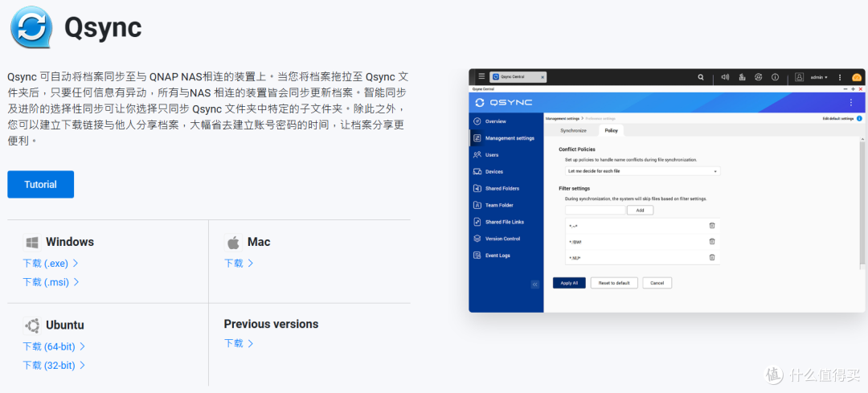The image size is (868, 393).
Task: Click the Qsync page title text
Action: point(103,27)
